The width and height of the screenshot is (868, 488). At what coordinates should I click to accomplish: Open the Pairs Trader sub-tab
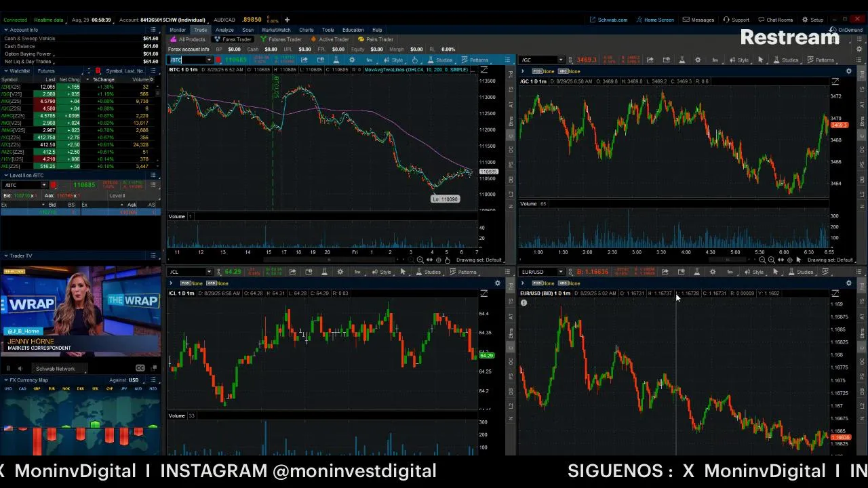click(376, 39)
